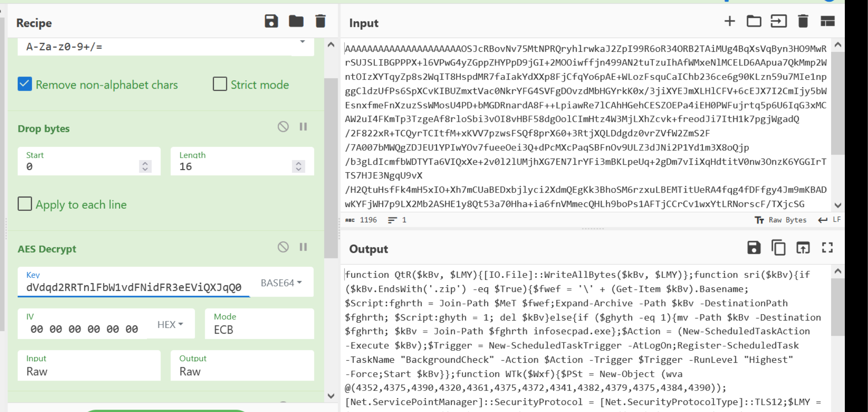Disable the Drop bytes operation
Screen dimensions: 868x412
point(283,126)
